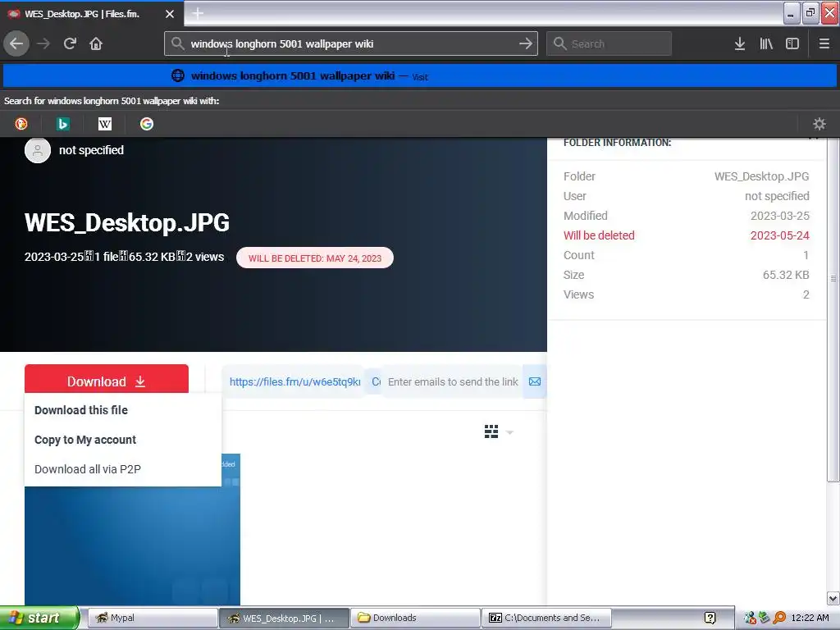
Task: Open the downloads toolbar arrow icon
Action: [740, 44]
